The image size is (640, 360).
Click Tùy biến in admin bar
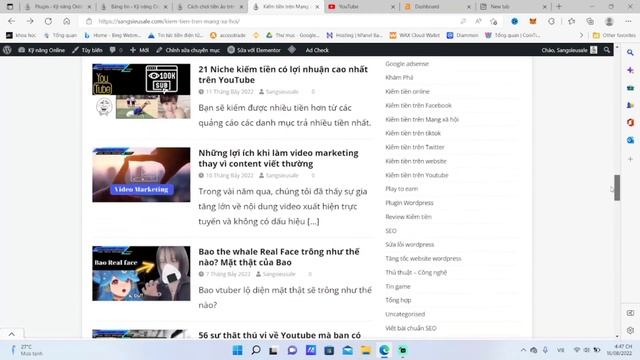87,50
